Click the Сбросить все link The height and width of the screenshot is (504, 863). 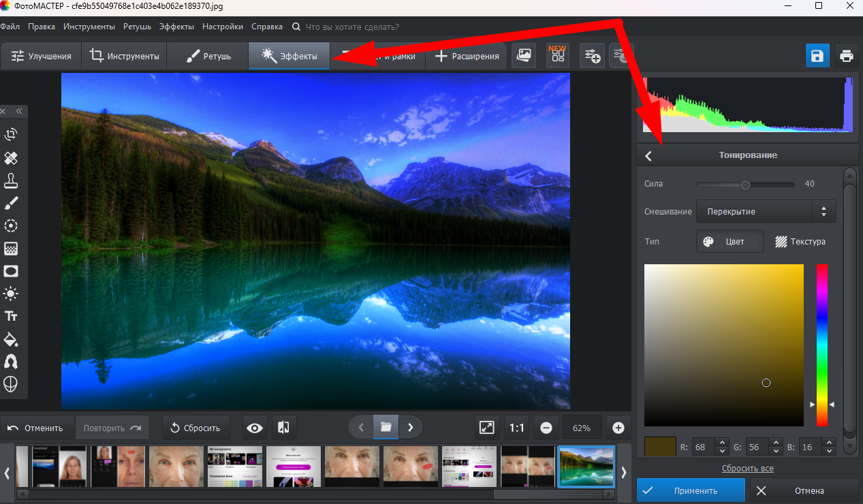coord(748,469)
